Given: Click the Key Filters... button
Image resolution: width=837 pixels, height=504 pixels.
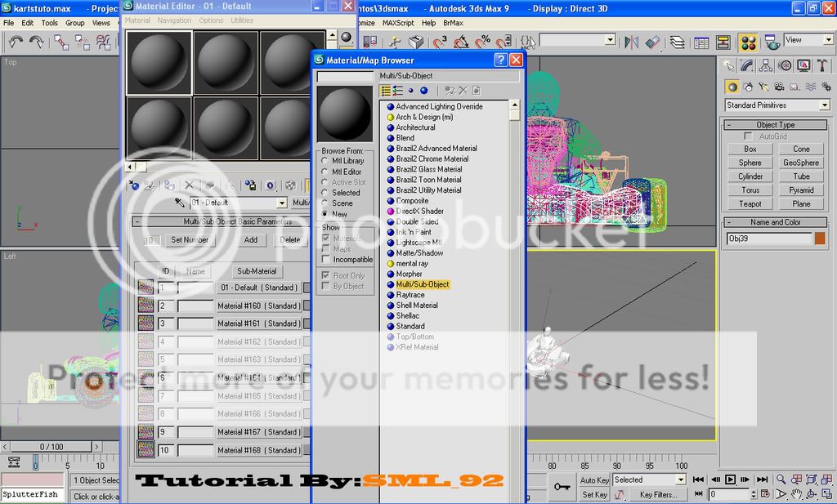Looking at the screenshot, I should [658, 494].
